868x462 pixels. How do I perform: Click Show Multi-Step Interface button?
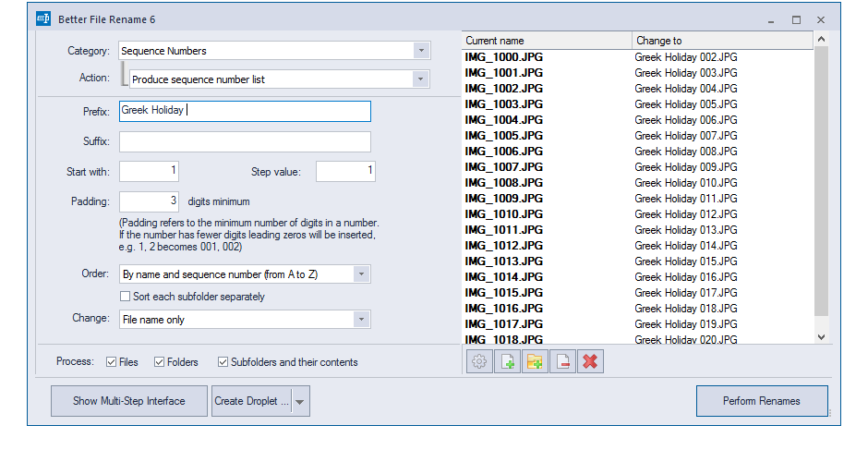129,401
